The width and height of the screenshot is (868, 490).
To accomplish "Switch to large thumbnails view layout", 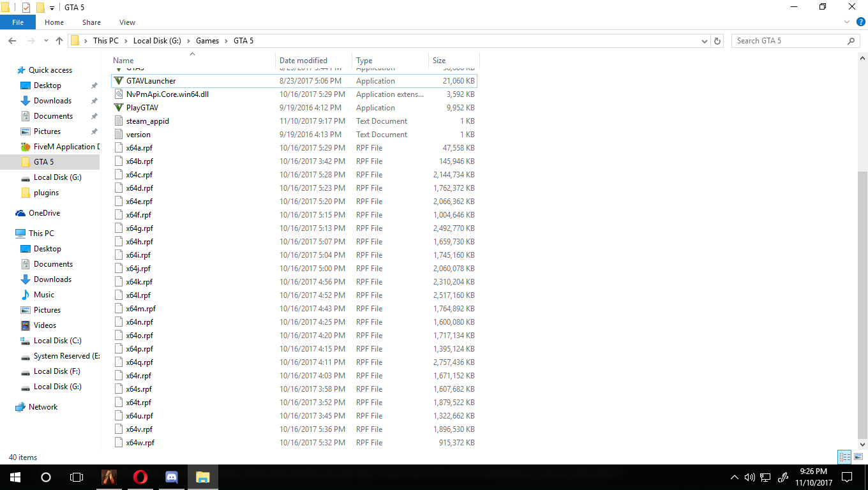I will tap(858, 457).
